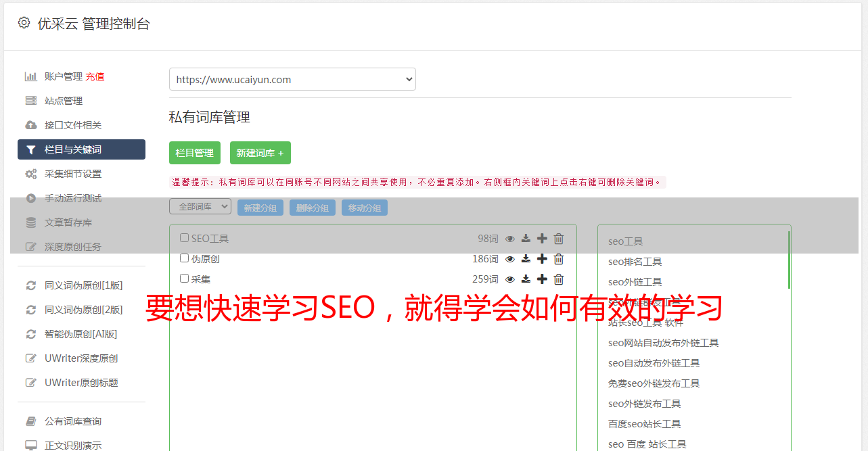Click the edit icon for UWriter深度原创
868x451 pixels.
[31, 358]
